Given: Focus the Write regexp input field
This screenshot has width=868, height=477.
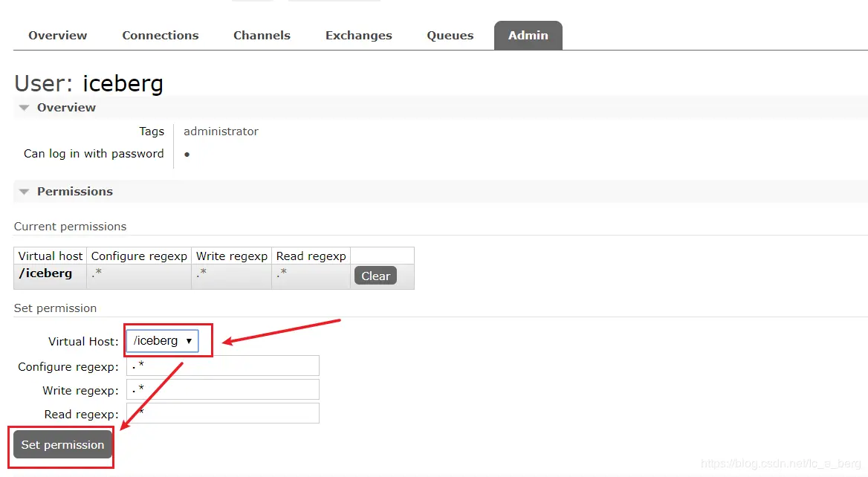Looking at the screenshot, I should tap(222, 389).
